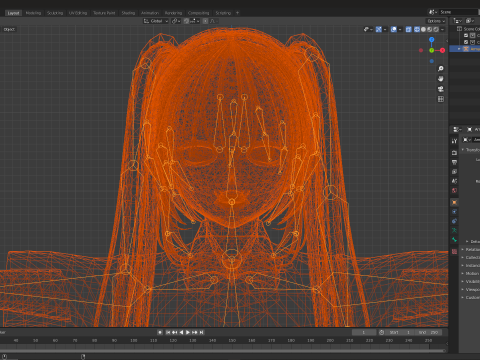Switch to the Shading workspace tab

(128, 13)
